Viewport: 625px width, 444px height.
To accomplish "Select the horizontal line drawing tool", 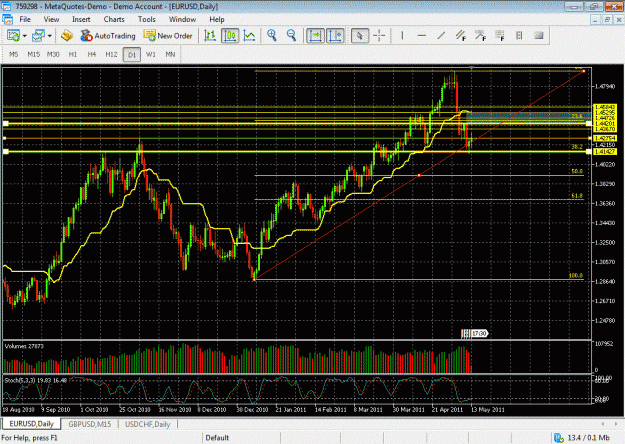I will (422, 36).
